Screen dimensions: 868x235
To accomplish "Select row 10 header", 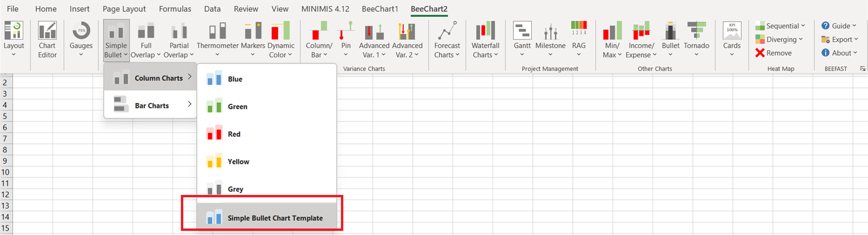I will (5, 172).
